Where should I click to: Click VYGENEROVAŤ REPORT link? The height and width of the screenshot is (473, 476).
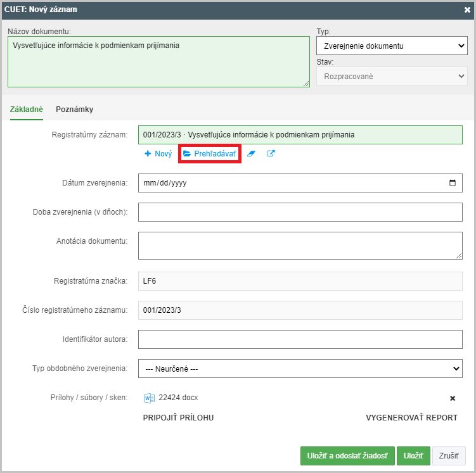tap(411, 418)
